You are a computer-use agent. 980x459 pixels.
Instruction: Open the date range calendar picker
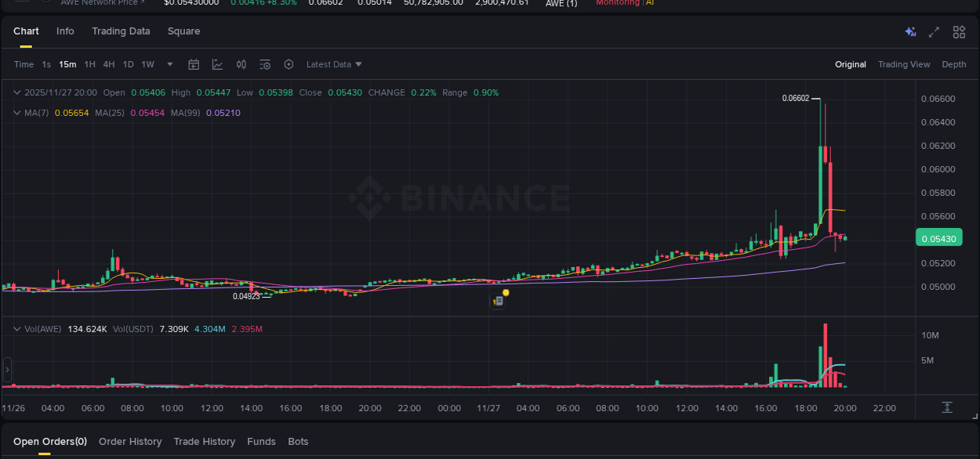pyautogui.click(x=194, y=64)
